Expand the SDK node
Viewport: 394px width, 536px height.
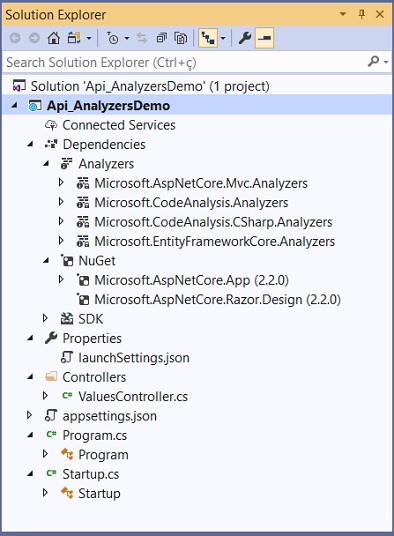tap(45, 318)
